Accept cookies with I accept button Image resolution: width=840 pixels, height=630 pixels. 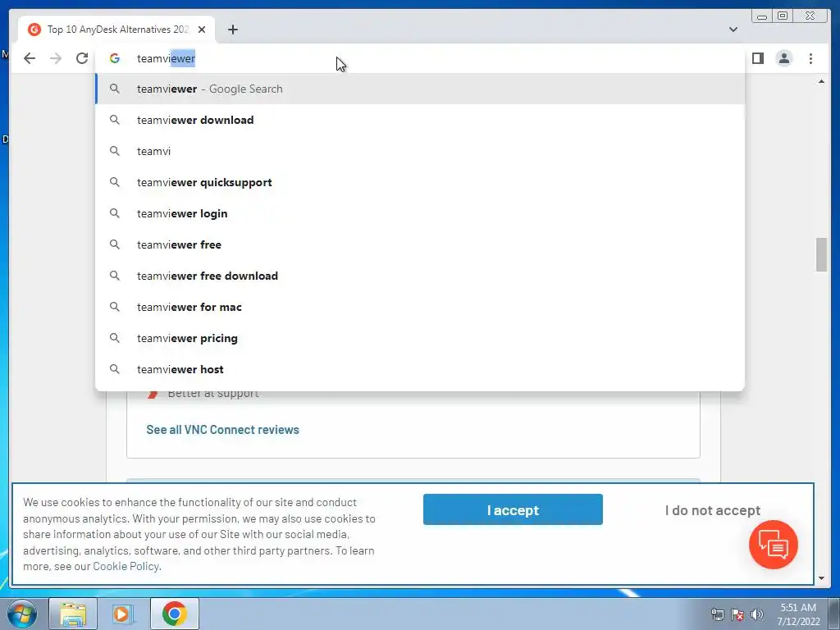pyautogui.click(x=513, y=509)
